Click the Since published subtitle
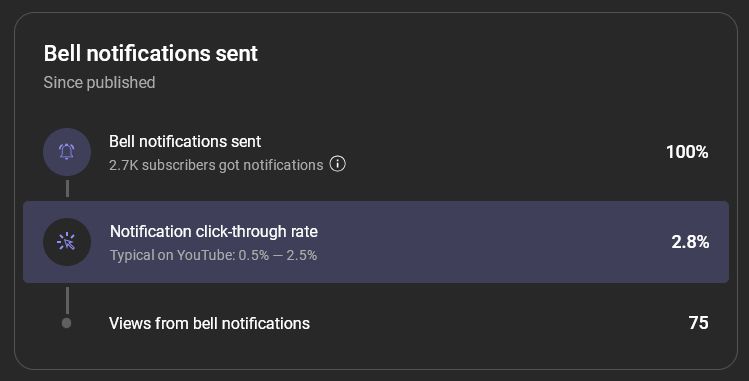 [99, 82]
